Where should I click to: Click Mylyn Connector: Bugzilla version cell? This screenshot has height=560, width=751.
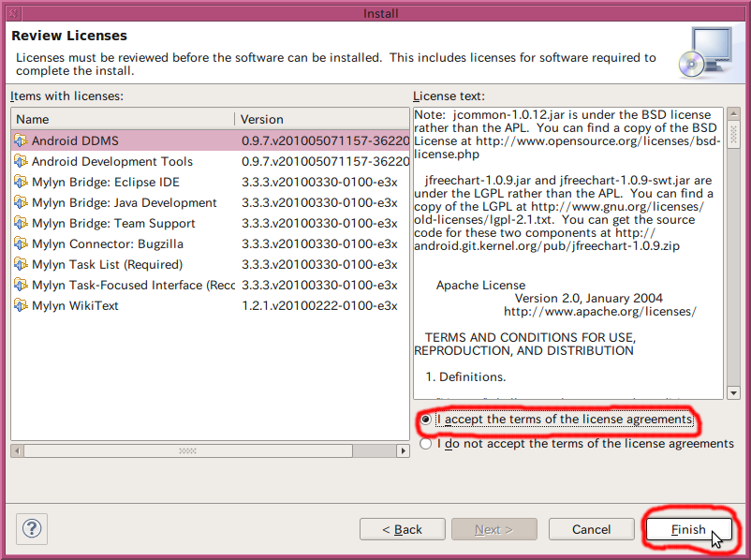pos(319,243)
